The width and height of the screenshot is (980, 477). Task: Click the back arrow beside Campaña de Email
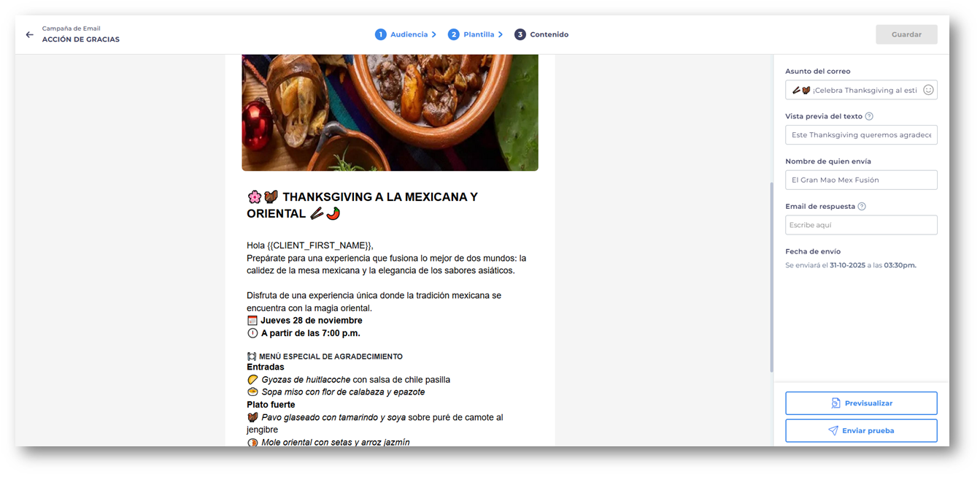point(29,34)
